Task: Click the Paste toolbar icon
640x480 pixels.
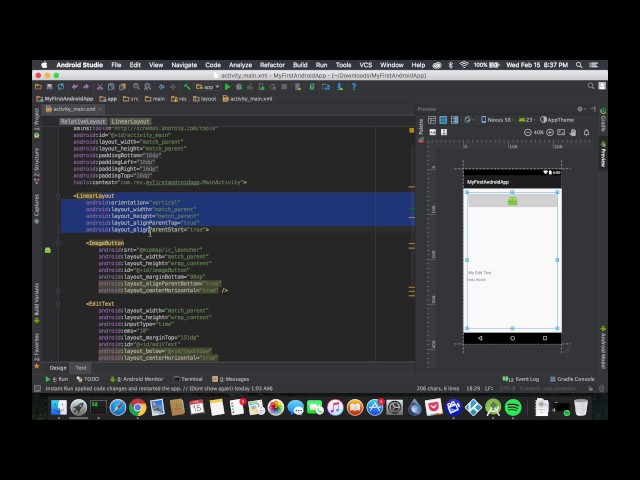Action: click(122, 87)
